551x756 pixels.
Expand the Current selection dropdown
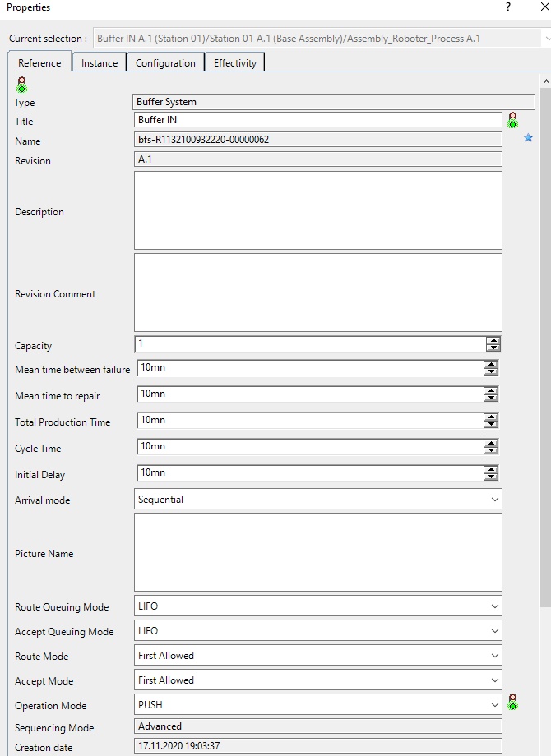[x=548, y=39]
